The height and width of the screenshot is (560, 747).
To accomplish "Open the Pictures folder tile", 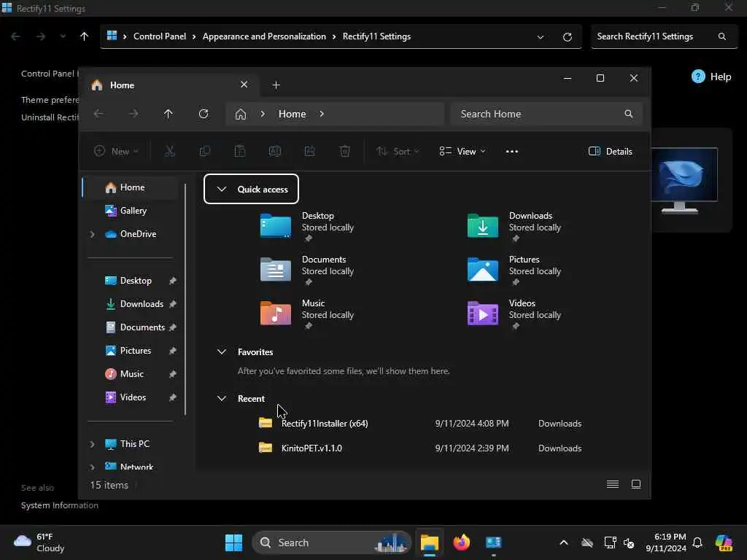I will click(514, 271).
